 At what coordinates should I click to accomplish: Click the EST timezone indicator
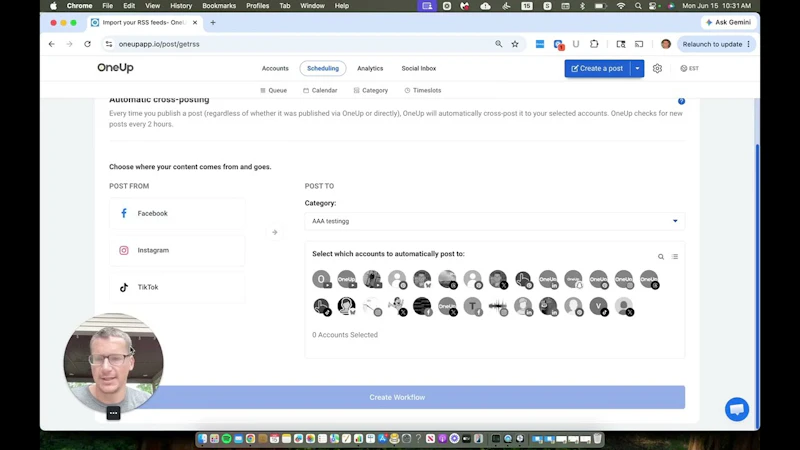pos(689,68)
